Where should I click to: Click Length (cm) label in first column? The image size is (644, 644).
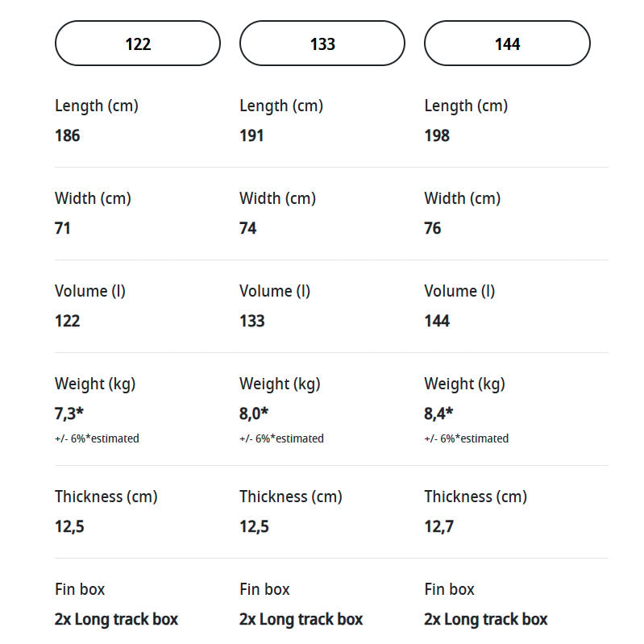click(x=97, y=106)
